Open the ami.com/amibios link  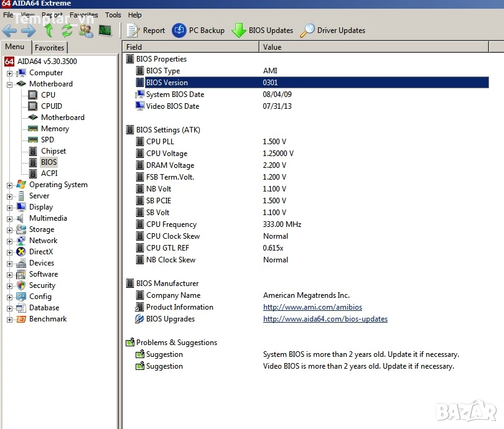[312, 307]
